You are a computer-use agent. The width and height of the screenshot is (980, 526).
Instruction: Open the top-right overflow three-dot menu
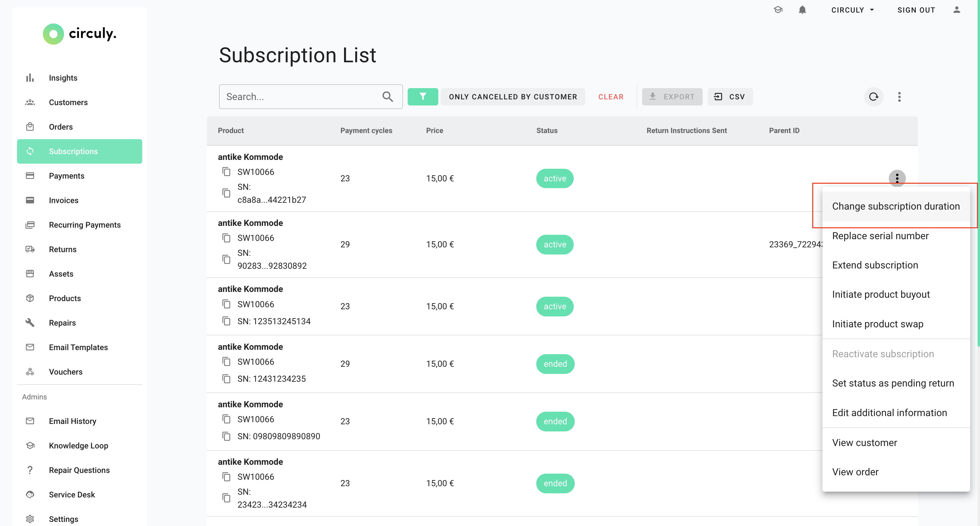click(x=899, y=97)
